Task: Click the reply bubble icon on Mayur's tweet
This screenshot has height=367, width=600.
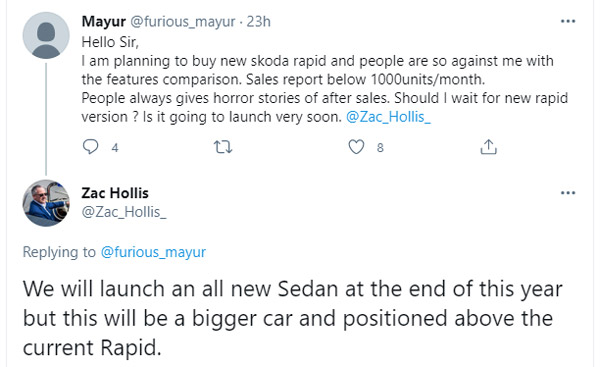Action: 90,147
